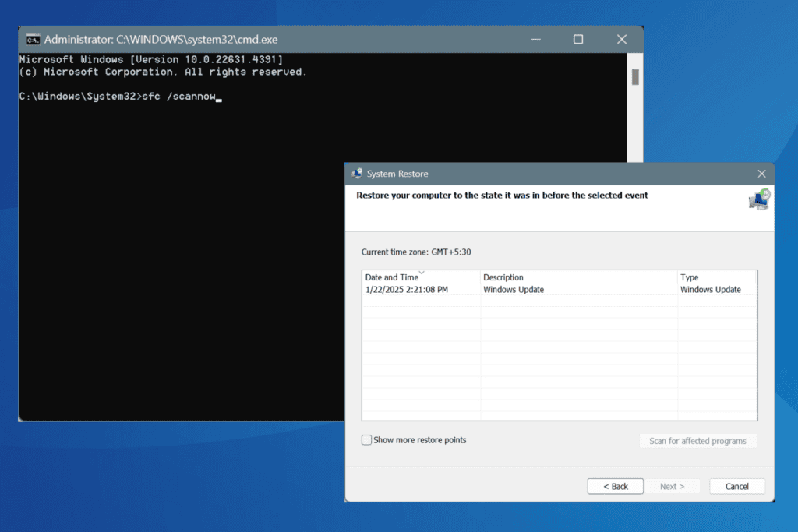Click the cmd.exe title bar icon
The height and width of the screenshot is (532, 798).
(32, 38)
